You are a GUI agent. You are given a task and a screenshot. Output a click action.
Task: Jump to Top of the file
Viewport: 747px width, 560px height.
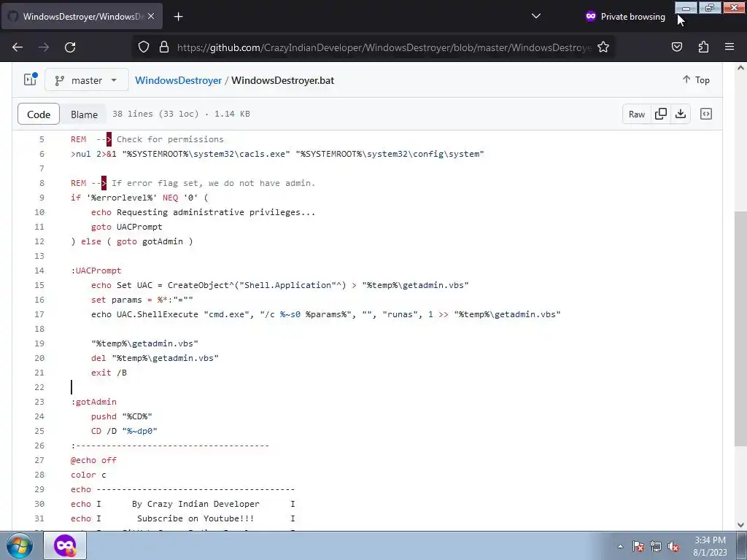[x=696, y=80]
